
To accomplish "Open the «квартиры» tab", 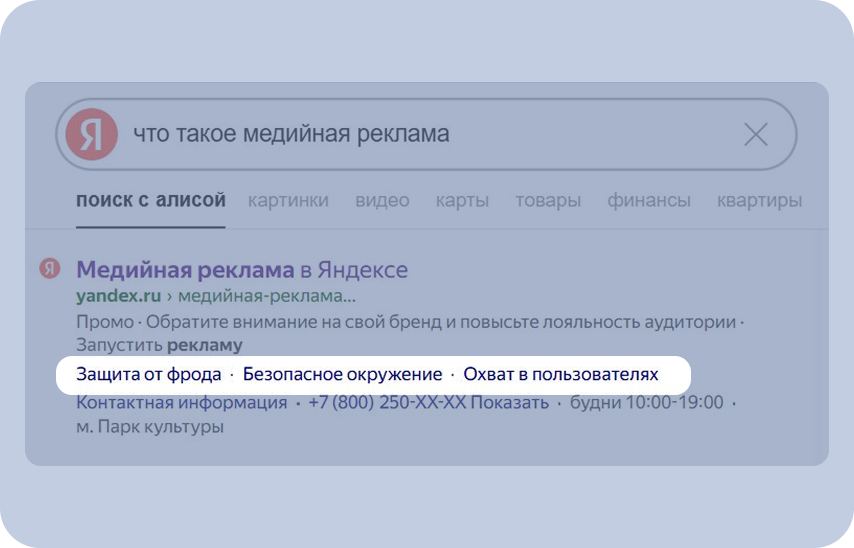I will pyautogui.click(x=759, y=200).
